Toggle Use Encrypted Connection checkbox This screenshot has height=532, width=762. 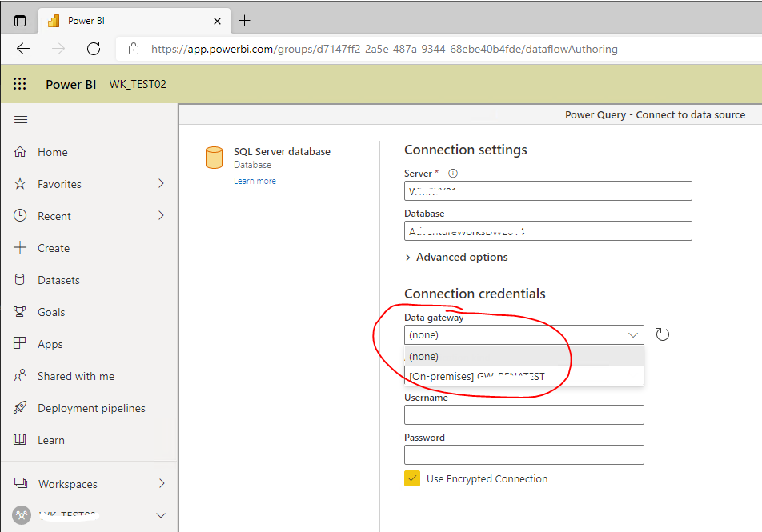point(412,478)
